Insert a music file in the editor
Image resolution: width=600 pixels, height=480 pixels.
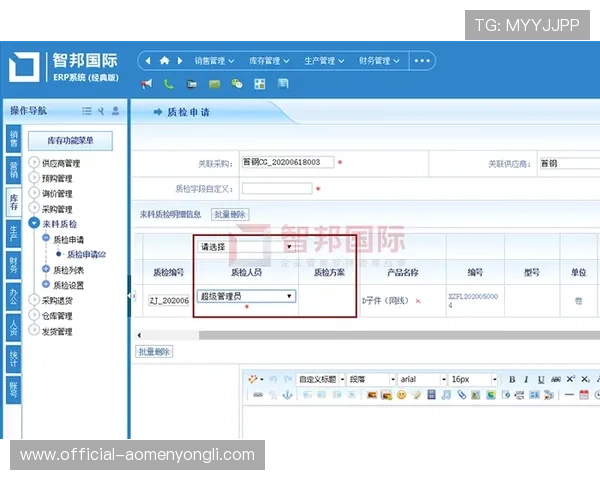coord(446,395)
